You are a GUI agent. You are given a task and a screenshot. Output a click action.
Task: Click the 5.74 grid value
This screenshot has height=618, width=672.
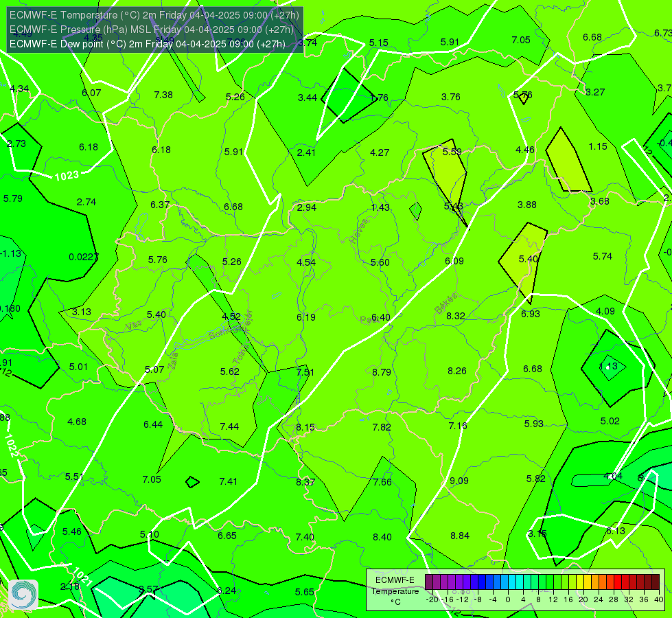(603, 256)
